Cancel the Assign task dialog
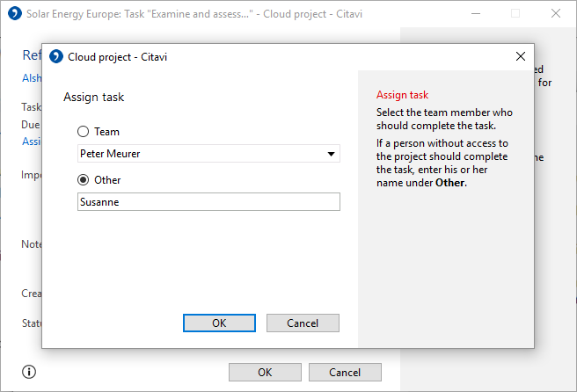 [x=303, y=323]
